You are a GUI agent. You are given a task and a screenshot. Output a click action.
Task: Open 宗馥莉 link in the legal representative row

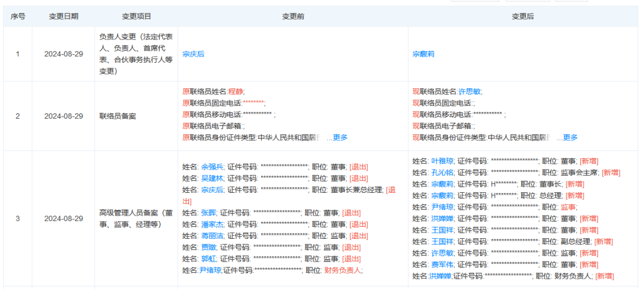coord(423,54)
